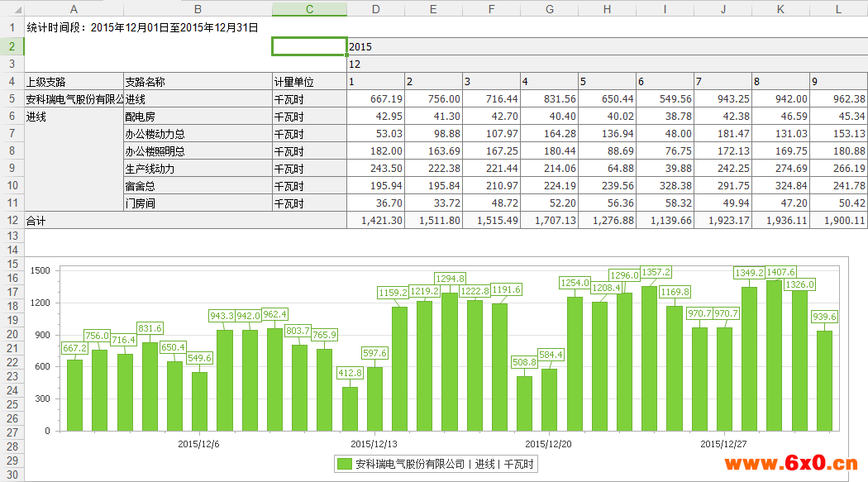Click the month cell showing 12
Image resolution: width=868 pixels, height=482 pixels.
pos(608,64)
